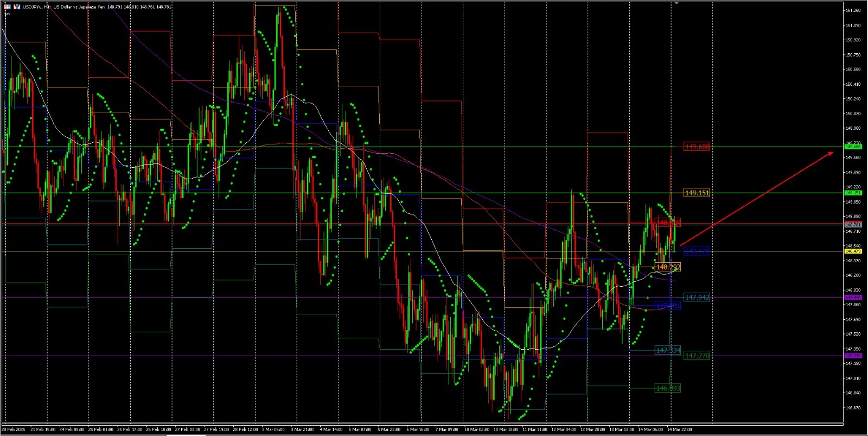This screenshot has width=868, height=436.
Task: Select the green 146.893 pivot level label
Action: [x=668, y=388]
